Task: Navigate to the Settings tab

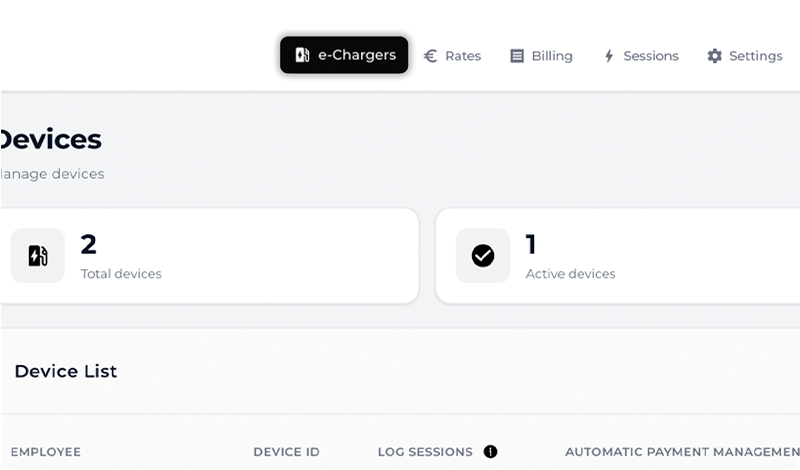Action: click(745, 56)
